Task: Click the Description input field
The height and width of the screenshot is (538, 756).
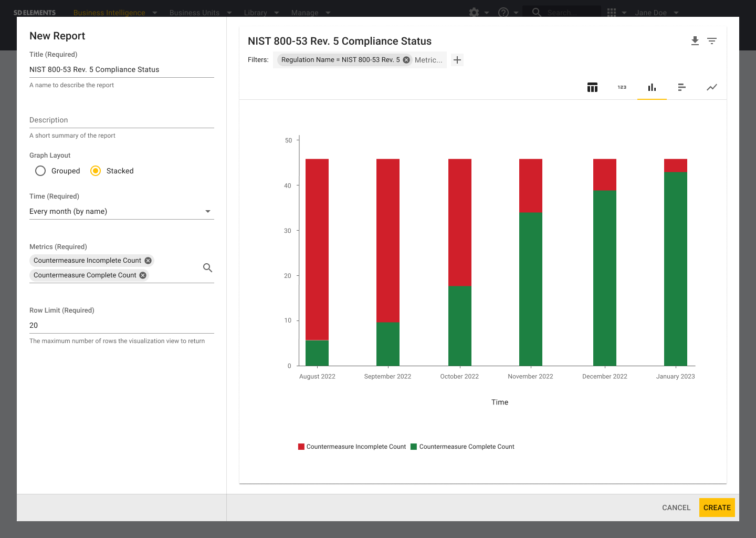Action: pyautogui.click(x=121, y=120)
